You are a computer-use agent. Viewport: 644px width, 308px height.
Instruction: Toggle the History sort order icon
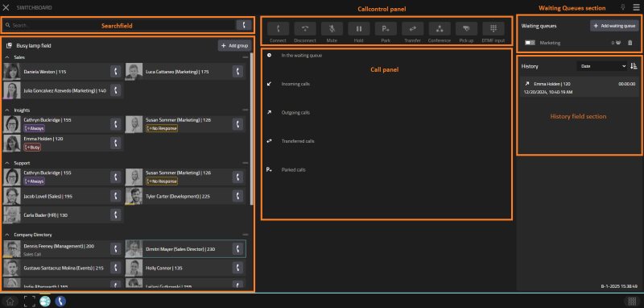634,66
